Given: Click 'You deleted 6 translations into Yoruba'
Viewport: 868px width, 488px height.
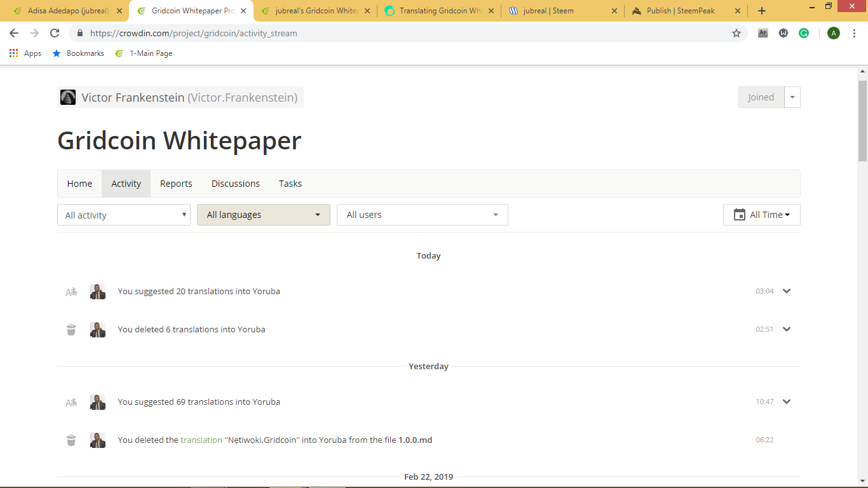Looking at the screenshot, I should tap(191, 329).
